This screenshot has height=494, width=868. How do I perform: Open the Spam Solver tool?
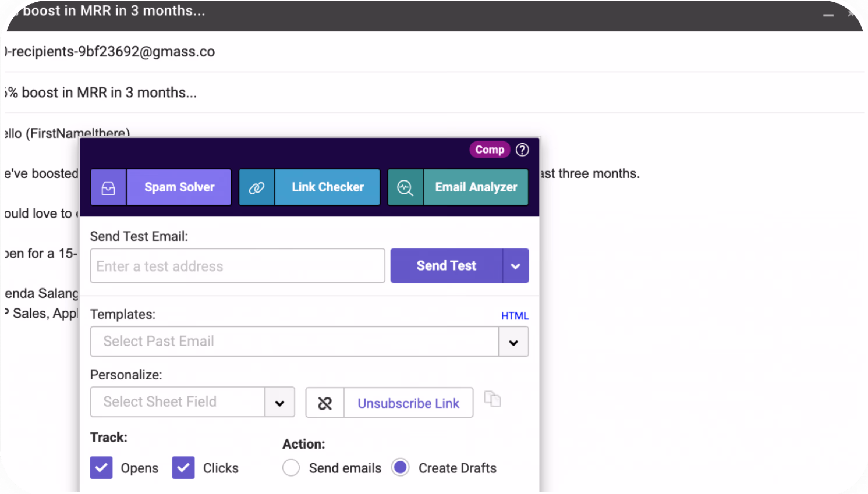[179, 187]
